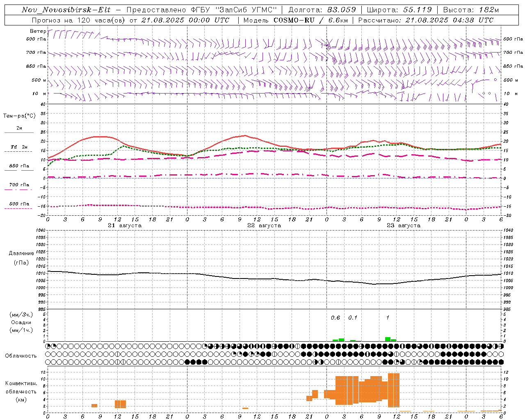Click the thin orange bar on 22 августа near hour 10

pyautogui.click(x=245, y=408)
